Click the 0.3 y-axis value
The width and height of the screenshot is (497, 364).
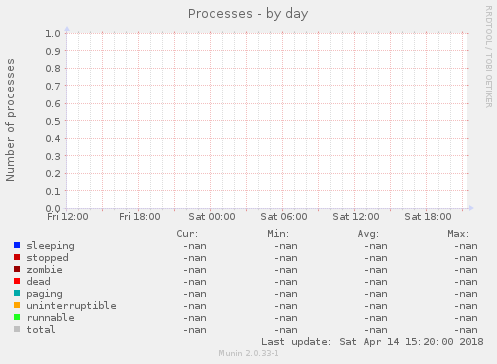53,156
